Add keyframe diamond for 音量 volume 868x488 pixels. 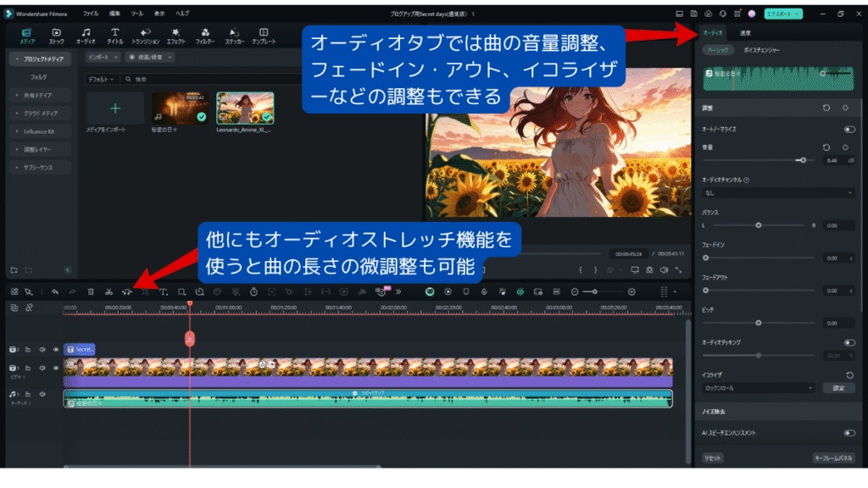click(x=845, y=147)
